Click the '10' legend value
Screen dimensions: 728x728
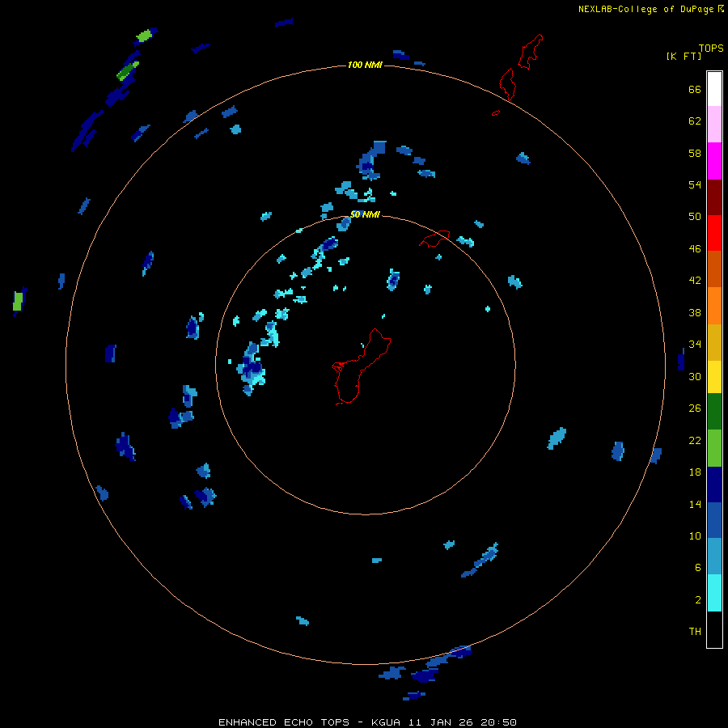[x=695, y=535]
